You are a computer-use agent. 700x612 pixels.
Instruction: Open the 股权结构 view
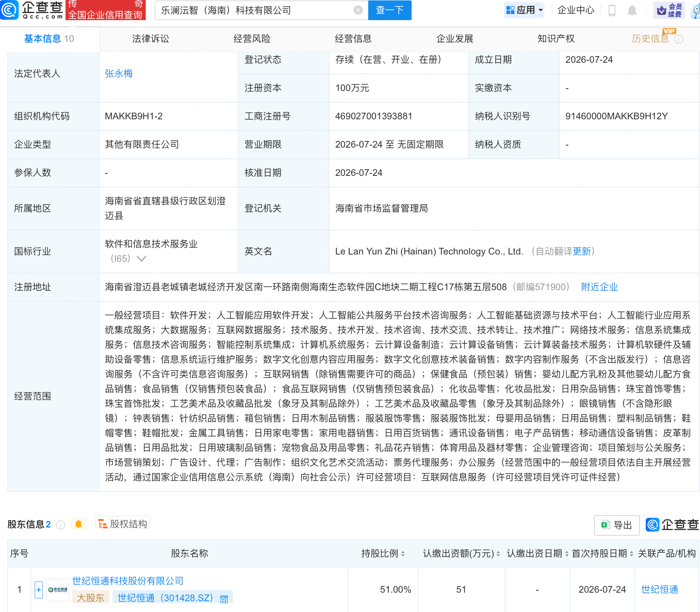pos(123,524)
